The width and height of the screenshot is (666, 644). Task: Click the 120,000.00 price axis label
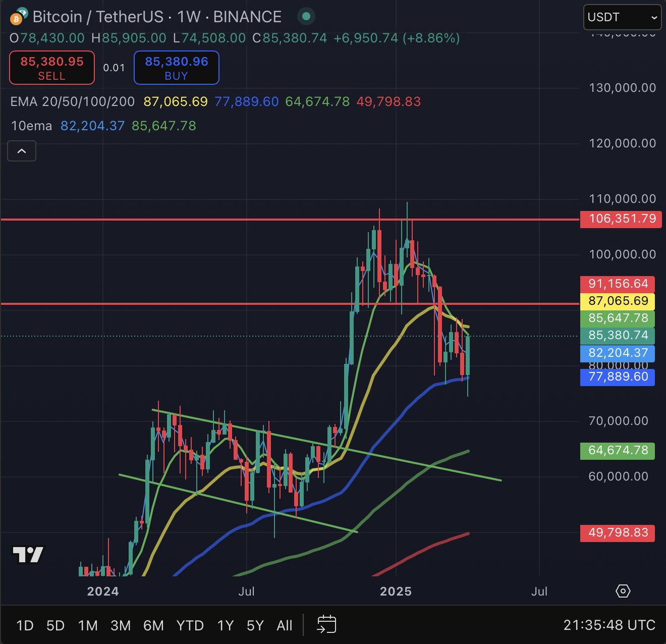[622, 143]
